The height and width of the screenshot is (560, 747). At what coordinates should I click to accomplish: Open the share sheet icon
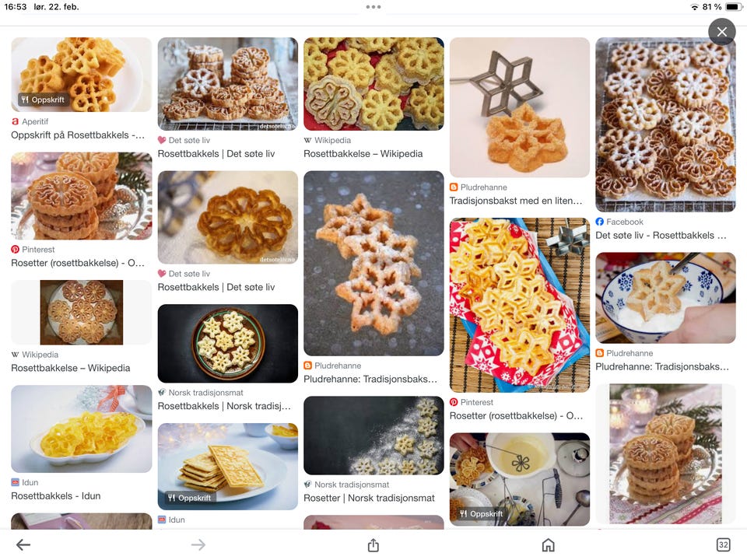373,544
